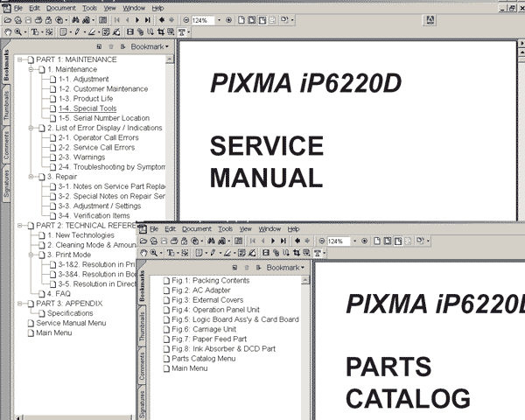This screenshot has height=420, width=525.
Task: Switch to Comments tab in Parts Catalog window
Action: (x=142, y=366)
